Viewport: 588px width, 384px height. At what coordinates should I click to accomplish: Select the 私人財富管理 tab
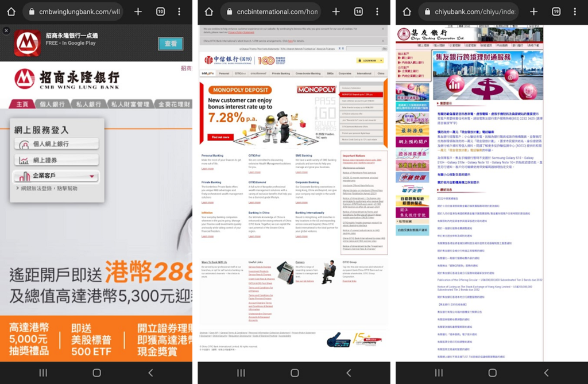pos(130,104)
